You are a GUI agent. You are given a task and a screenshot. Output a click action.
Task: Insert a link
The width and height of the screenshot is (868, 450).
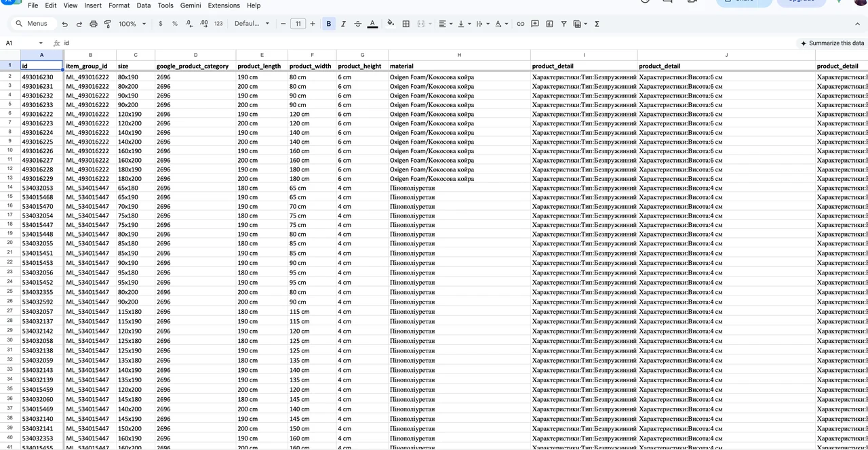521,24
